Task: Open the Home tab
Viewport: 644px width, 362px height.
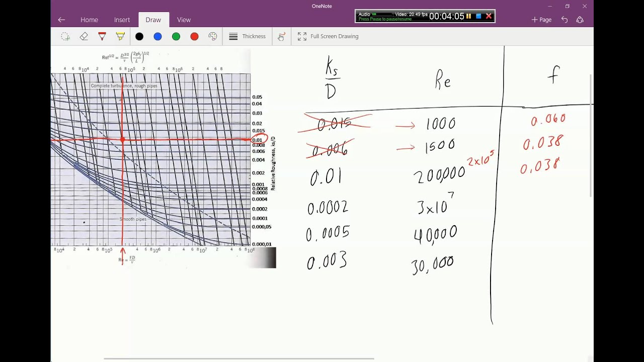Action: (89, 20)
